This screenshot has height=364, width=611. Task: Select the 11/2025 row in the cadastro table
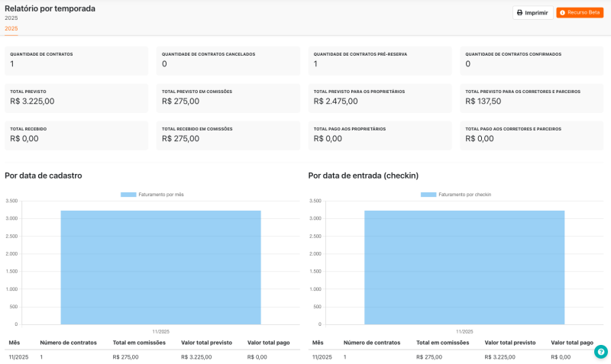point(150,356)
